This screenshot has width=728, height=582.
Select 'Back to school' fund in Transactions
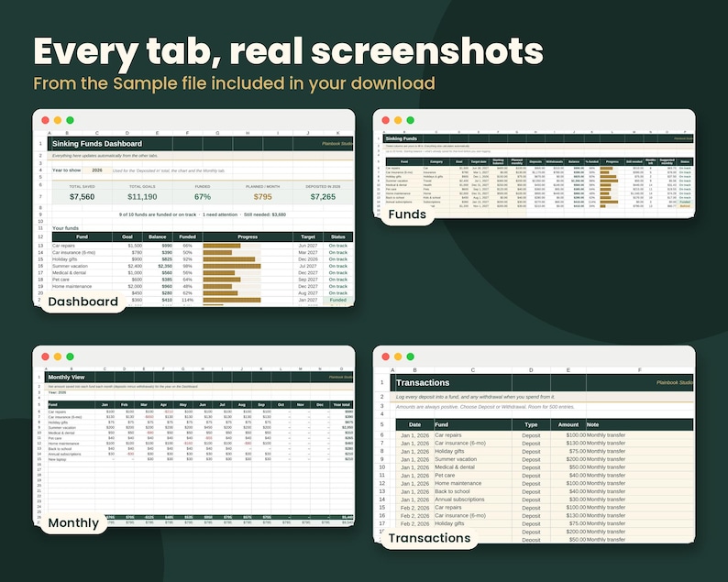[x=452, y=491]
